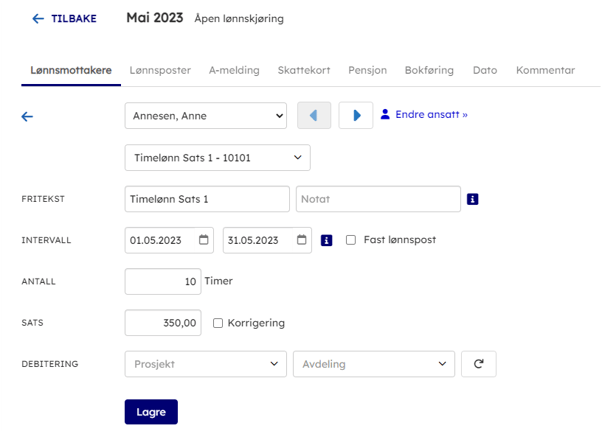Go to the Skattekort tab
The image size is (602, 434).
(304, 70)
